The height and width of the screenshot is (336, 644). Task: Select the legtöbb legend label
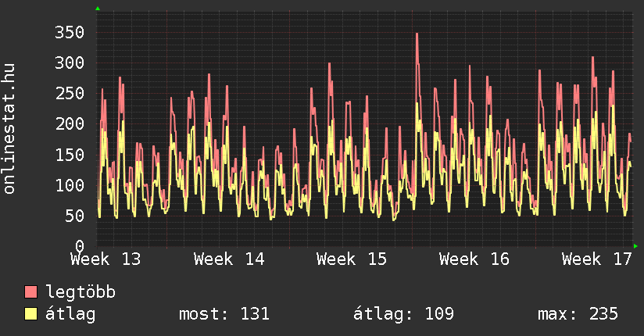pos(80,292)
